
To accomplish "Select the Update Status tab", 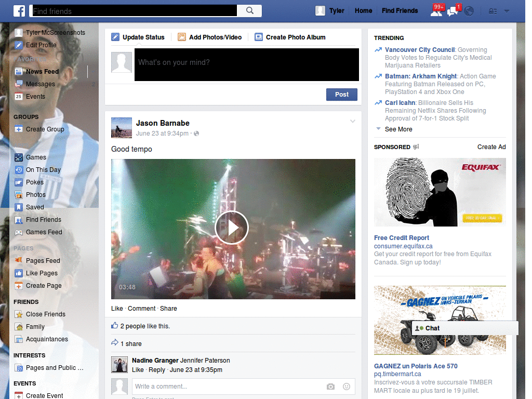I will tap(138, 37).
